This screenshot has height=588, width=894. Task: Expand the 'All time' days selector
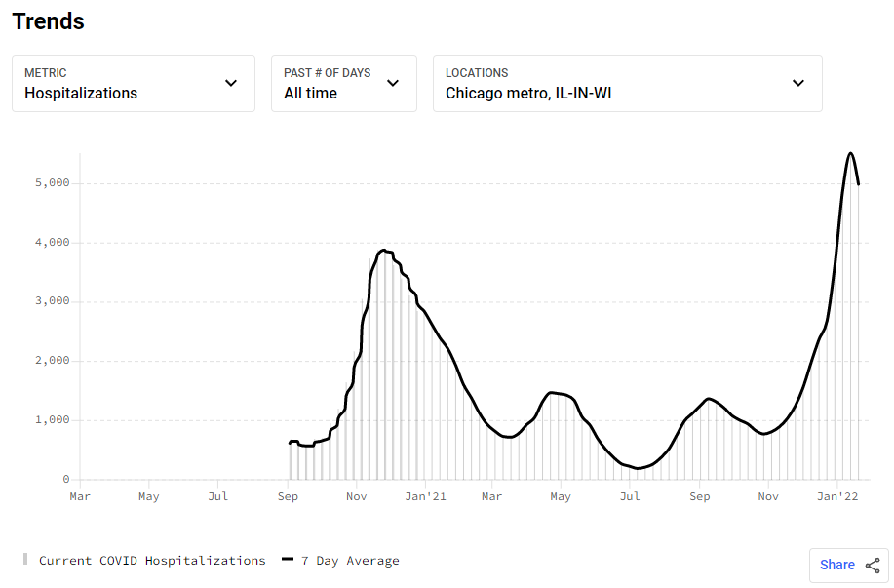point(343,84)
